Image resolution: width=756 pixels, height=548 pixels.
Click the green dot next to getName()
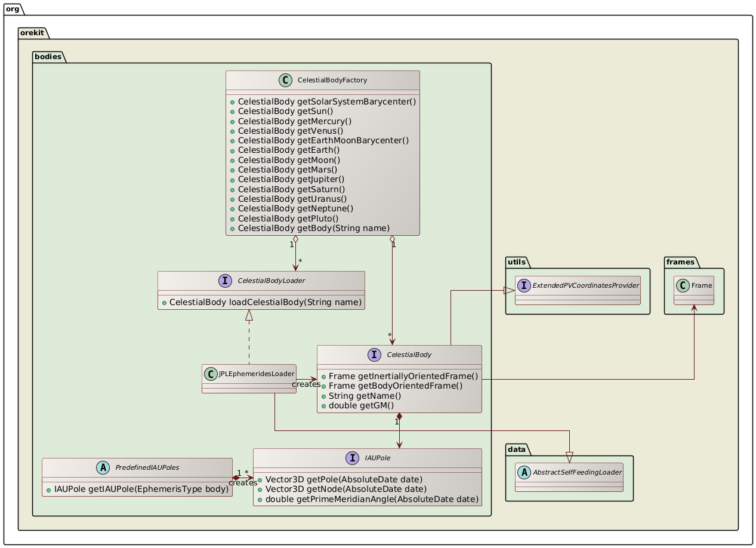point(323,396)
